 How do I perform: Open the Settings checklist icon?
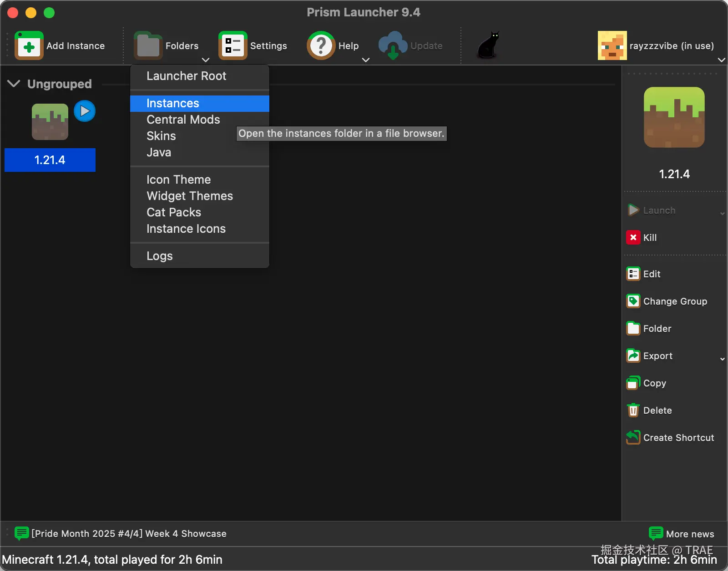(233, 45)
